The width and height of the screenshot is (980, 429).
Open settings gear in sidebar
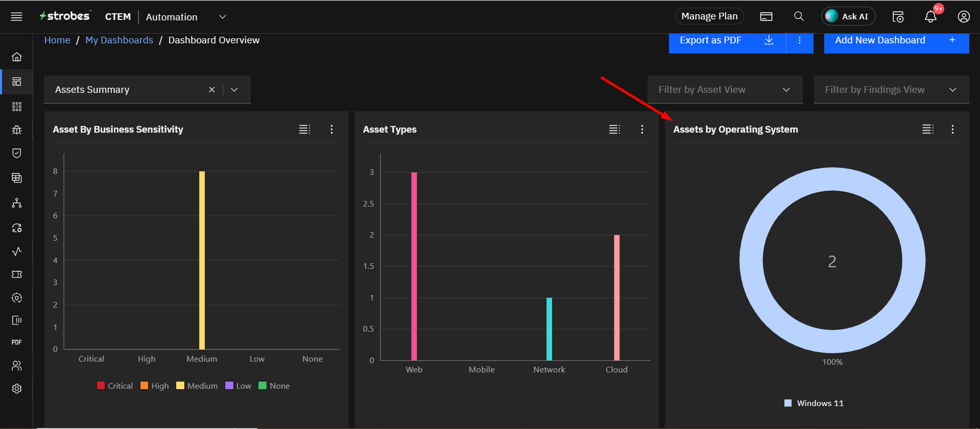point(17,389)
